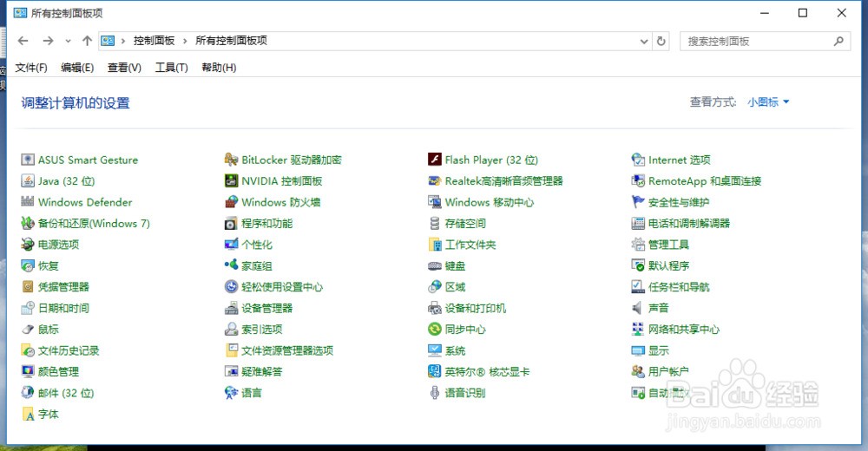Open the 英特尔® 核芯显卡 icon
868x451 pixels.
coord(435,372)
